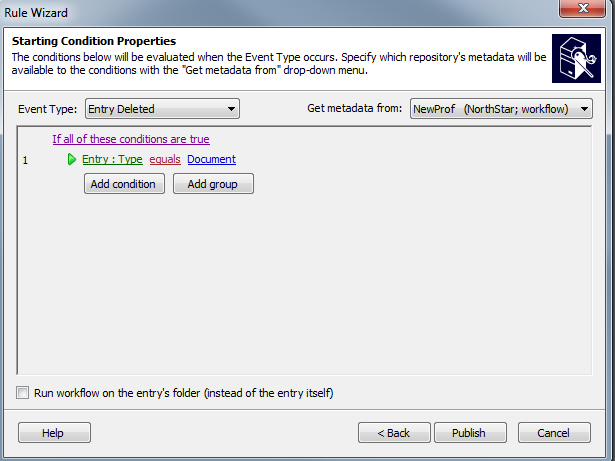Image resolution: width=615 pixels, height=461 pixels.
Task: Change the 'equals' operator link
Action: pyautogui.click(x=165, y=159)
